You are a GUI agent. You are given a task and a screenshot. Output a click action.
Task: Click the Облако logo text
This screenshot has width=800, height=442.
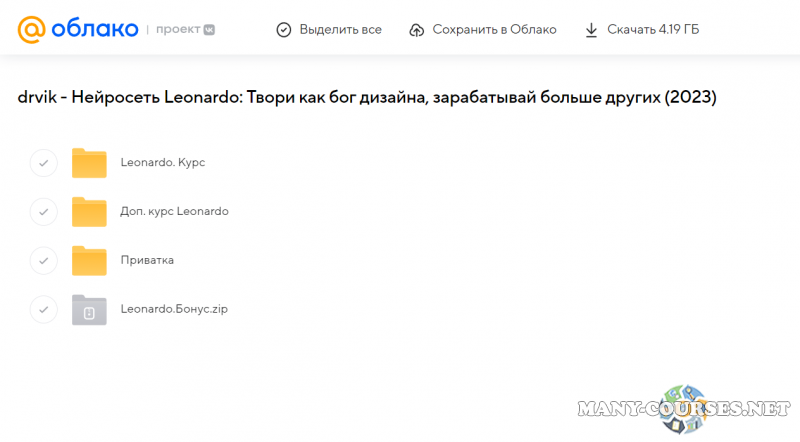click(x=96, y=29)
